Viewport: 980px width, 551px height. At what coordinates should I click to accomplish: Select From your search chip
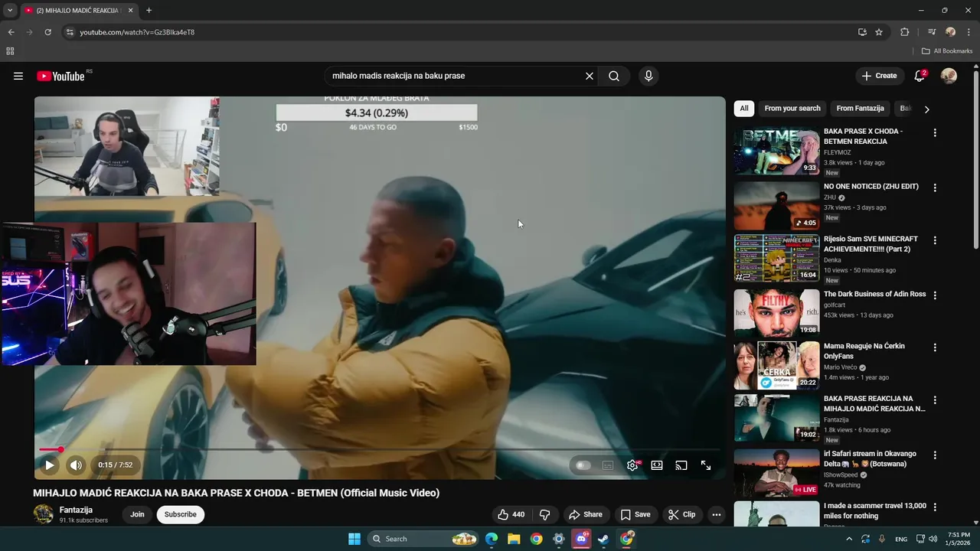pyautogui.click(x=792, y=109)
